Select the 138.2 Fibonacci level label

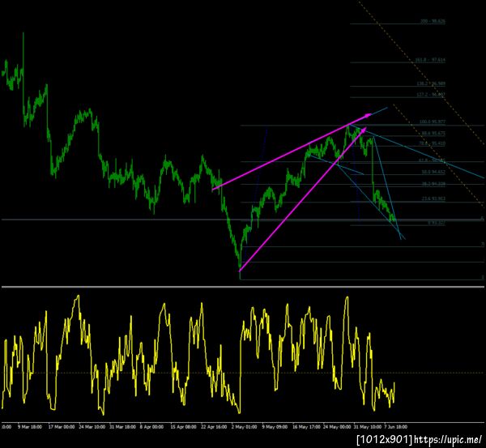click(431, 83)
